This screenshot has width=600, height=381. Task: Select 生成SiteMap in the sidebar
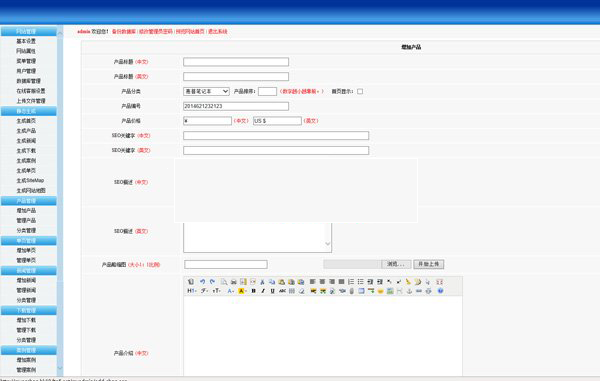click(x=30, y=180)
